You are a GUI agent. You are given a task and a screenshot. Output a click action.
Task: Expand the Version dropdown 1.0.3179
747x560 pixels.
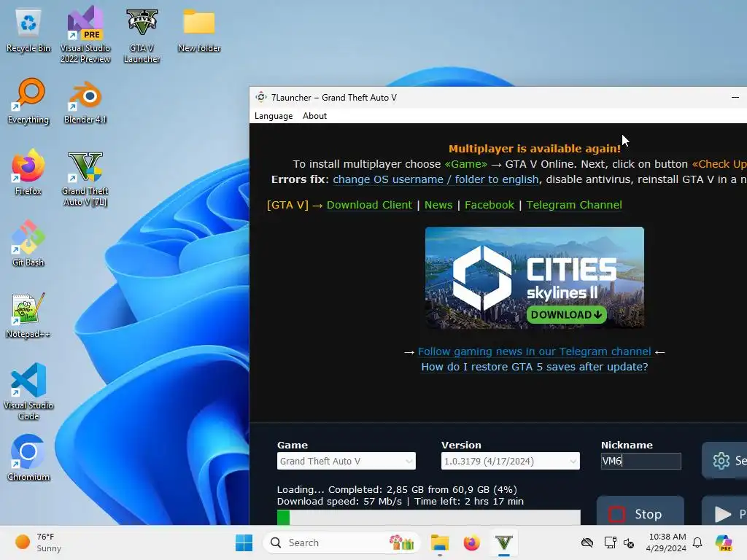tap(510, 461)
